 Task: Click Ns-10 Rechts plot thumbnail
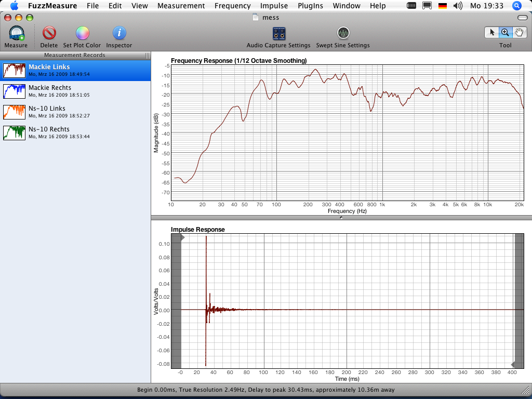coord(14,132)
